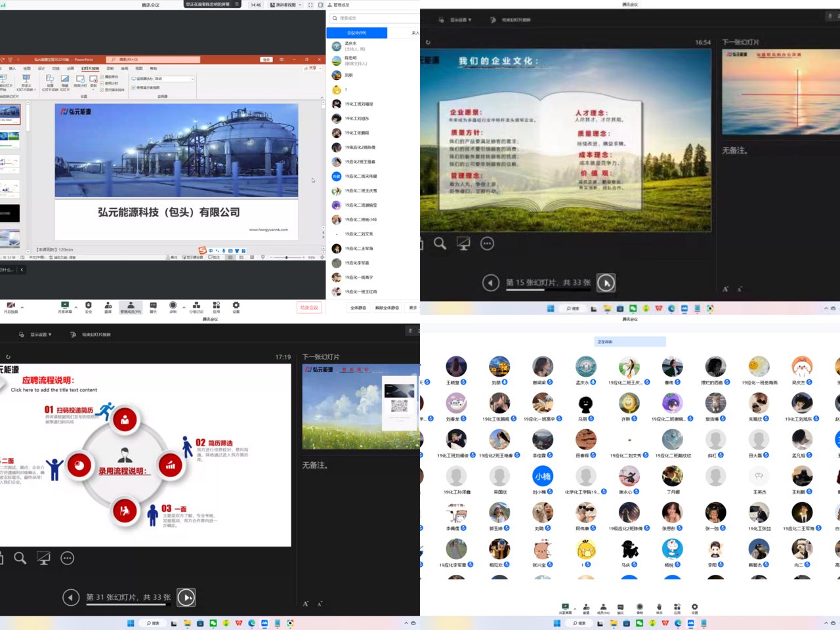Open the 管理成员(99) panel icon

point(131,306)
